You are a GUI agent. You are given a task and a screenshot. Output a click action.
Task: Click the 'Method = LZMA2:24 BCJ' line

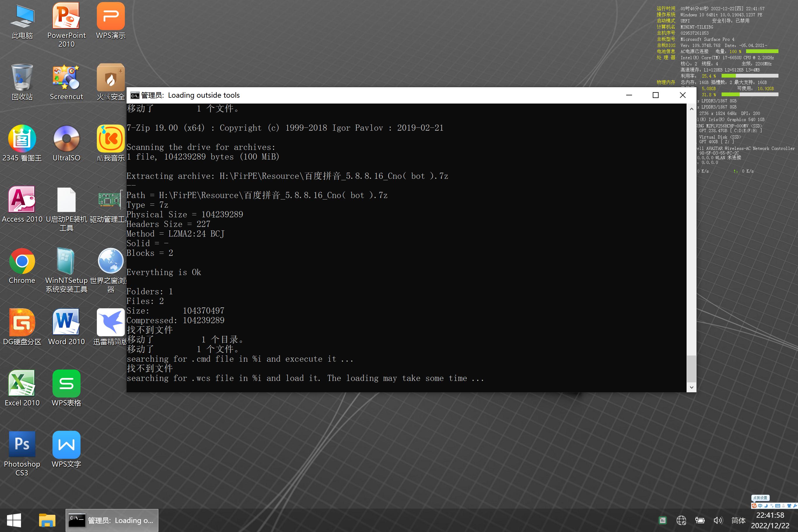click(175, 234)
